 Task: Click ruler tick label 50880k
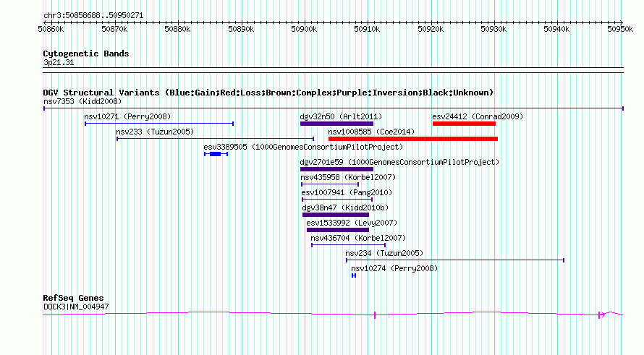pos(177,29)
